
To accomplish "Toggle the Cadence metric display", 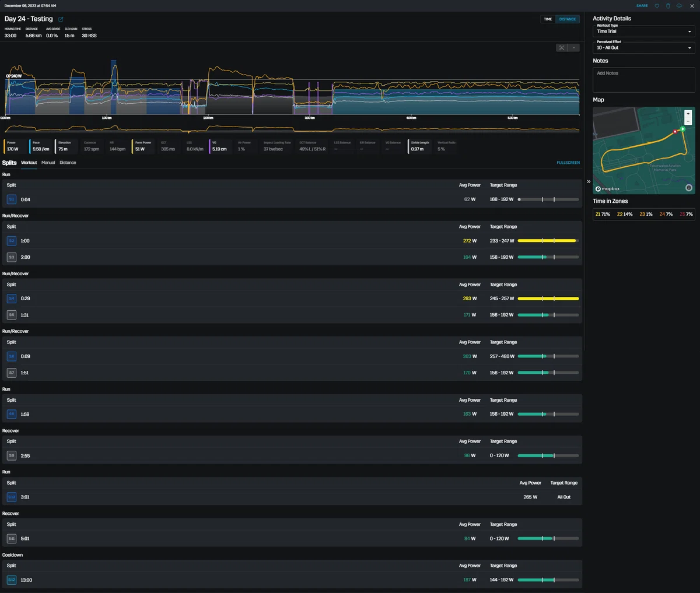I will [92, 146].
